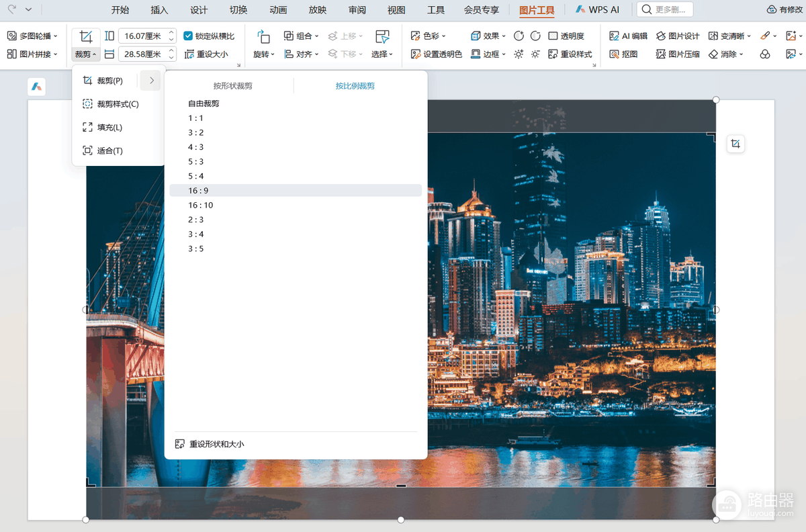Viewport: 806px width, 532px height.
Task: Click 重设大小 to reset picture size
Action: (206, 54)
